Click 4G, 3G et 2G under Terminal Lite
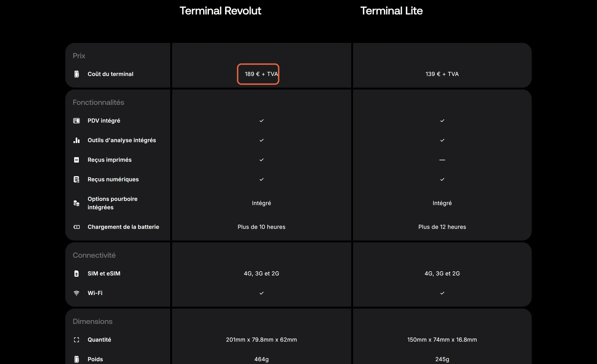Viewport: 597px width, 364px height. click(x=442, y=273)
